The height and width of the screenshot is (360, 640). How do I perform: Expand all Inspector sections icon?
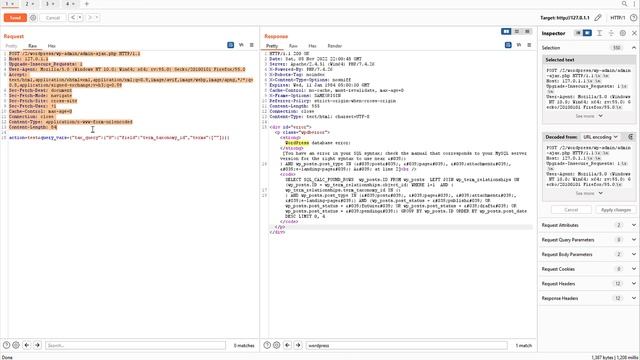(599, 33)
